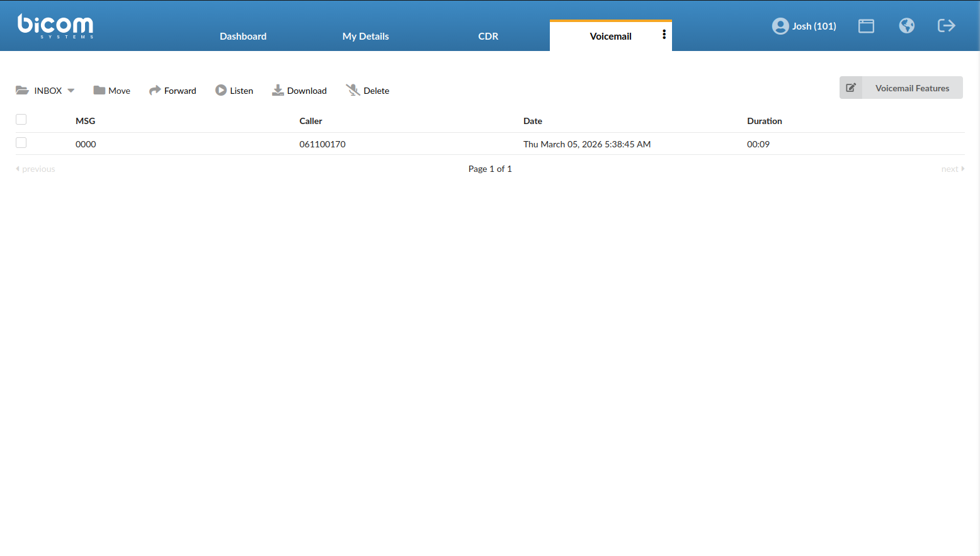Click the open folder INBOX icon
Viewport: 980px width, 556px height.
(x=22, y=91)
